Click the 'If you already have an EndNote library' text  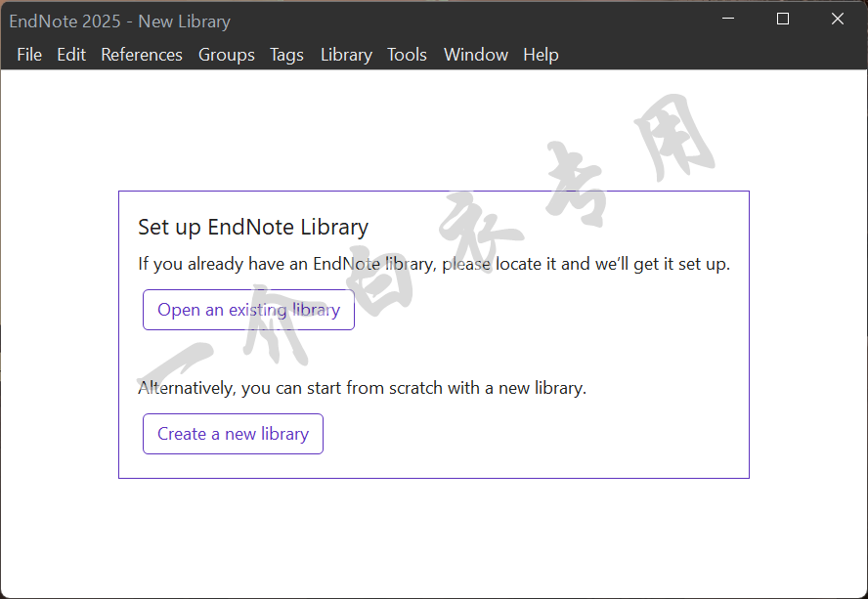(434, 264)
